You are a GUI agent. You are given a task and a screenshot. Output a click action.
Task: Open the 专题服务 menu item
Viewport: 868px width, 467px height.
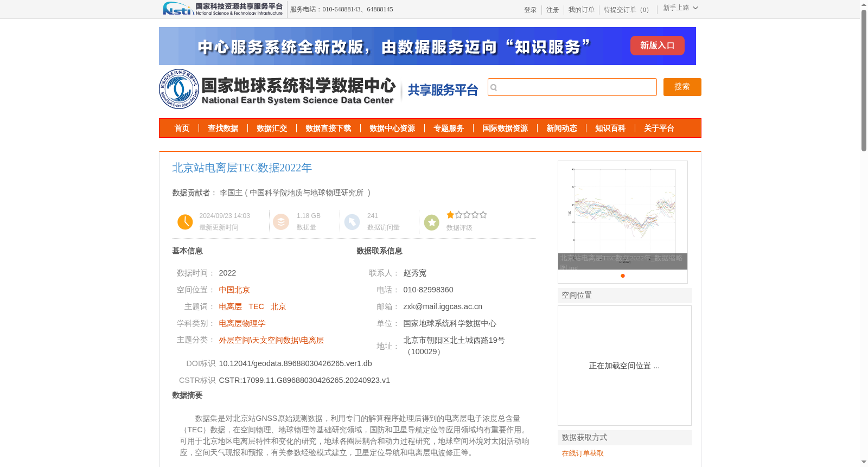pos(449,129)
